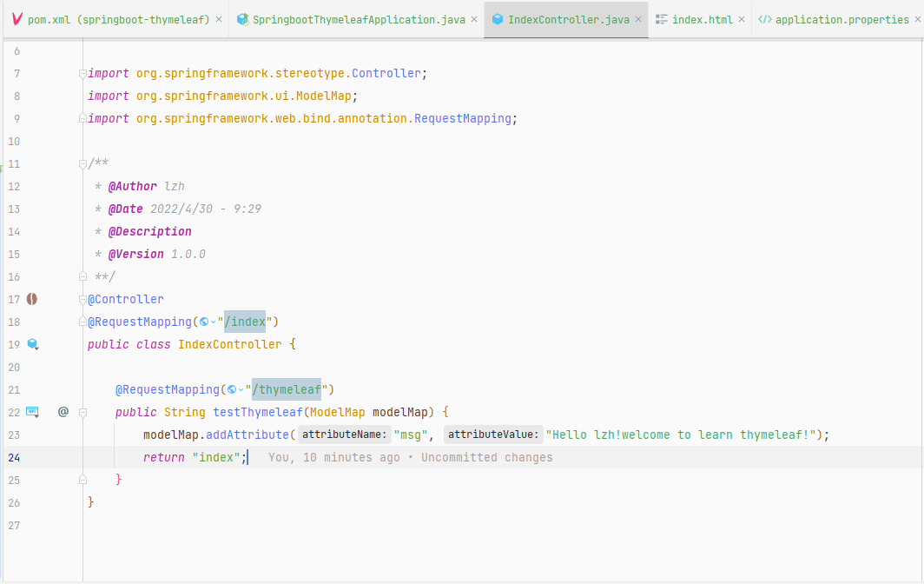Toggle the fold marker at line 9

pyautogui.click(x=82, y=118)
